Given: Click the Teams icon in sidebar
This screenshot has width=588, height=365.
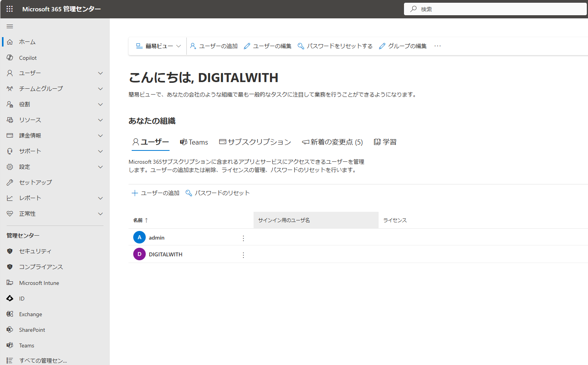Looking at the screenshot, I should 10,345.
